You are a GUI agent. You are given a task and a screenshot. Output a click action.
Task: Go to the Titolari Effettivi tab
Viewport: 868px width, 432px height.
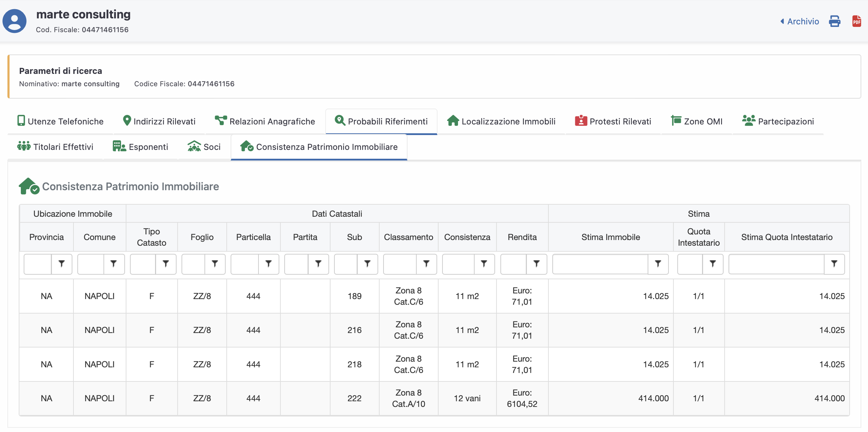click(55, 147)
